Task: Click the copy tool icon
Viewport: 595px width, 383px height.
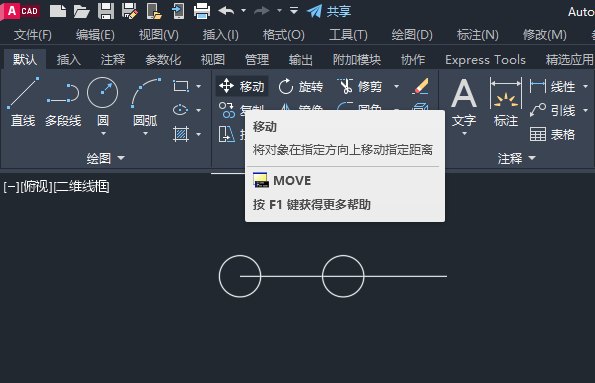Action: pyautogui.click(x=227, y=110)
